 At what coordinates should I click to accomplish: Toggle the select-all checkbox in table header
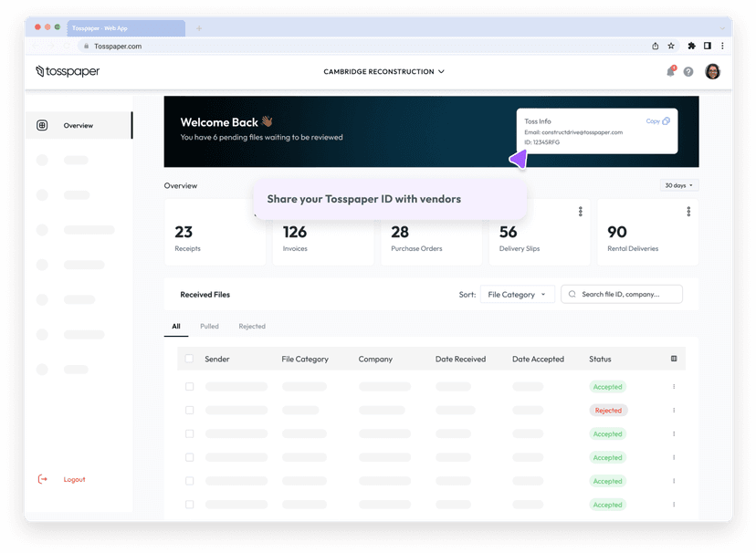coord(190,359)
